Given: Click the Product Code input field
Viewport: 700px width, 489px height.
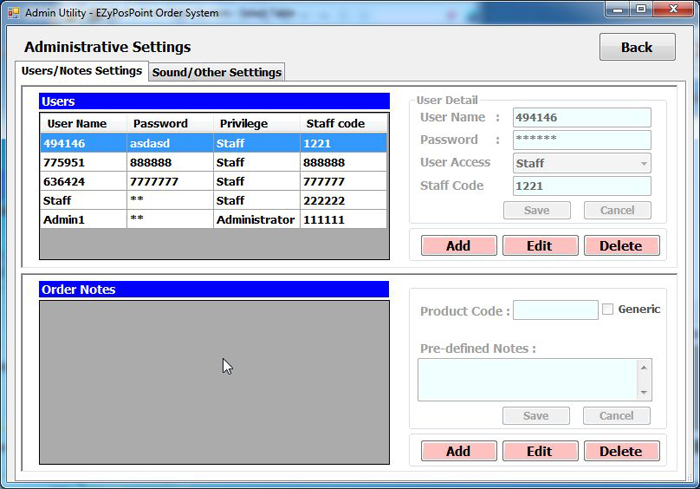Looking at the screenshot, I should click(x=555, y=310).
